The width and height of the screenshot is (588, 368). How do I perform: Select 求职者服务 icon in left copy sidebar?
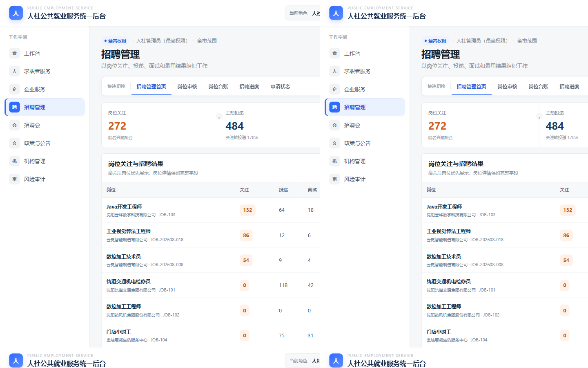(x=15, y=71)
